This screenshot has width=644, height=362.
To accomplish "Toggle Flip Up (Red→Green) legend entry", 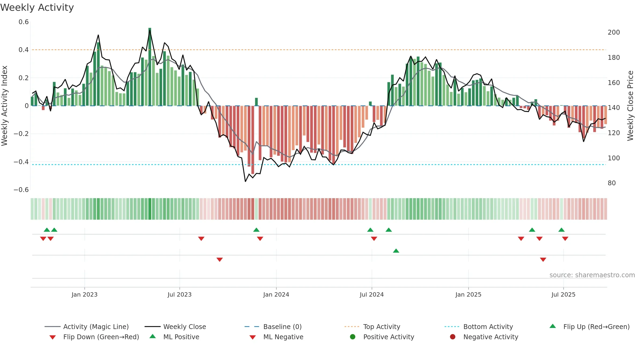I will (590, 327).
